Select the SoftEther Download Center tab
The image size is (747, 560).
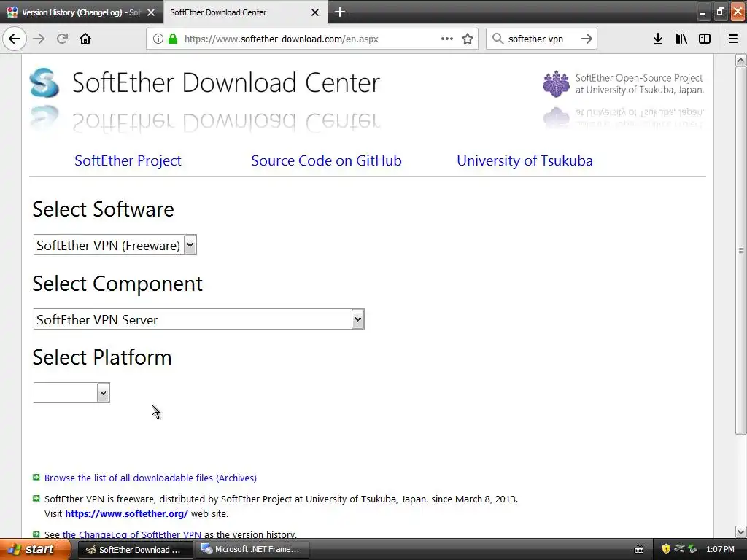245,12
